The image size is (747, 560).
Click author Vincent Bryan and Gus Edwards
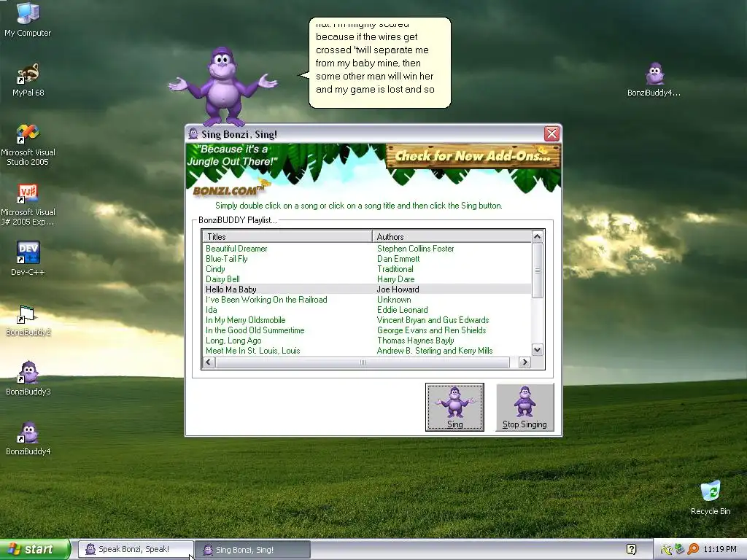[x=433, y=320]
